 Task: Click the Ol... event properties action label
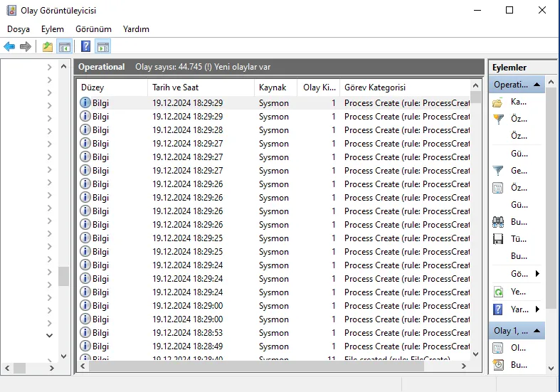tap(518, 348)
